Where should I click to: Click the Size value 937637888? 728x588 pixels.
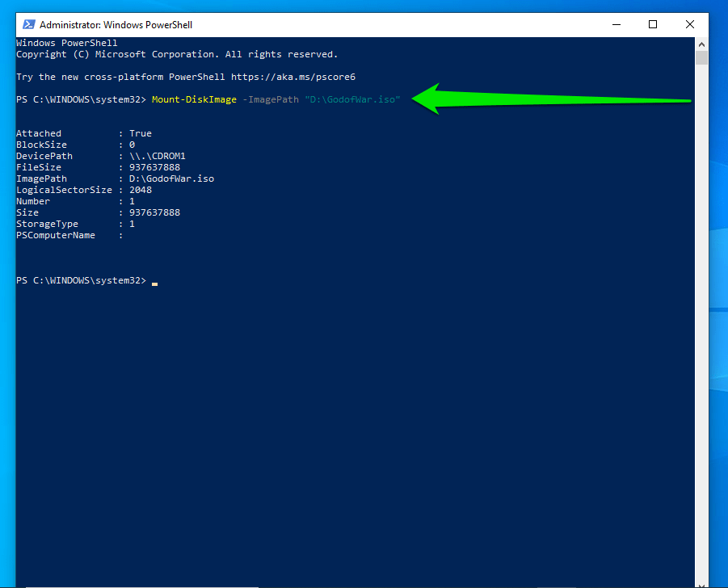click(x=154, y=212)
